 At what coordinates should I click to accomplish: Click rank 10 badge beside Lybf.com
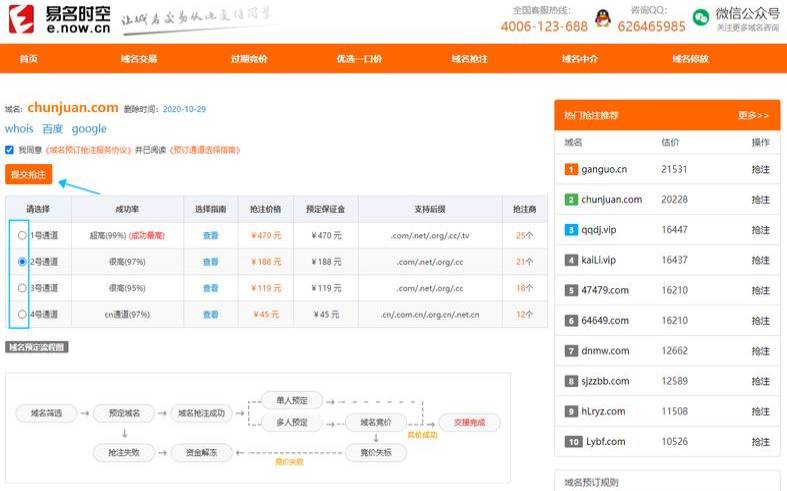click(573, 441)
